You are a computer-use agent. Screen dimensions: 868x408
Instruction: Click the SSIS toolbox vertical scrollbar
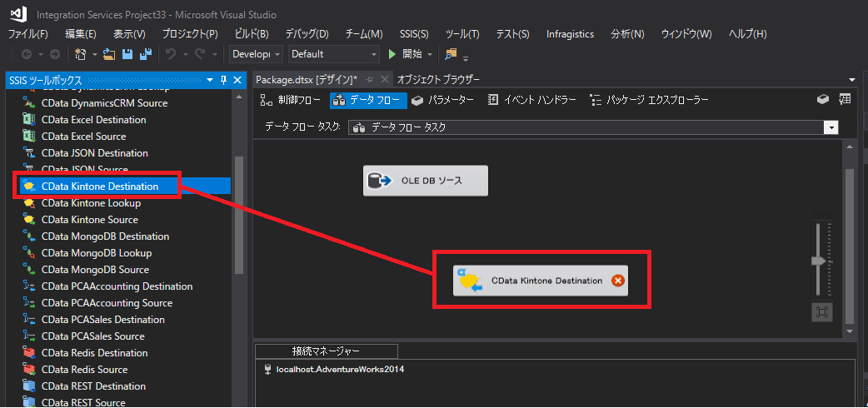point(238,215)
